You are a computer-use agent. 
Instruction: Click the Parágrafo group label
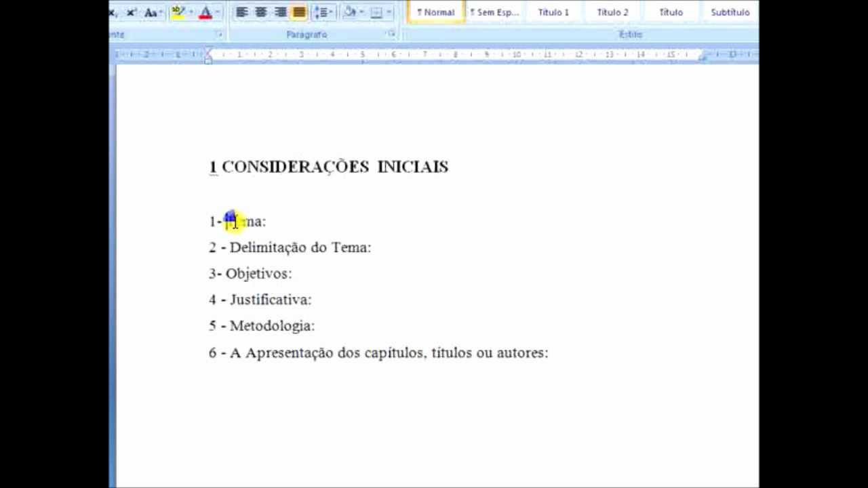(x=307, y=35)
